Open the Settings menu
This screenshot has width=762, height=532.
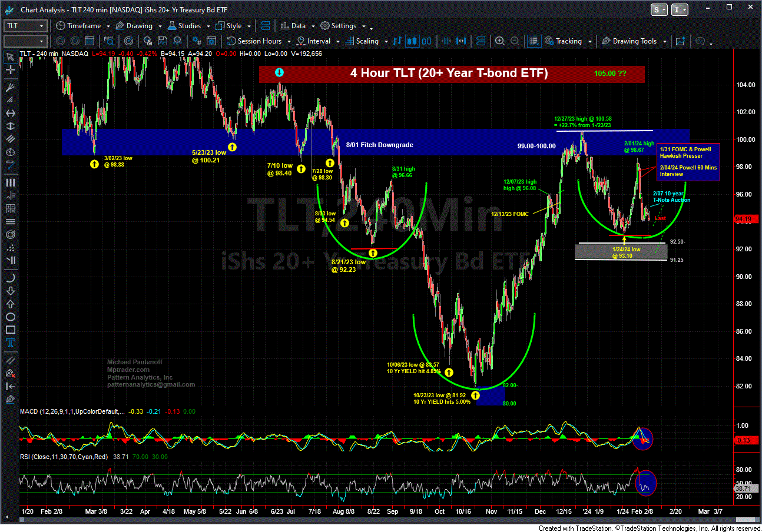pyautogui.click(x=339, y=26)
